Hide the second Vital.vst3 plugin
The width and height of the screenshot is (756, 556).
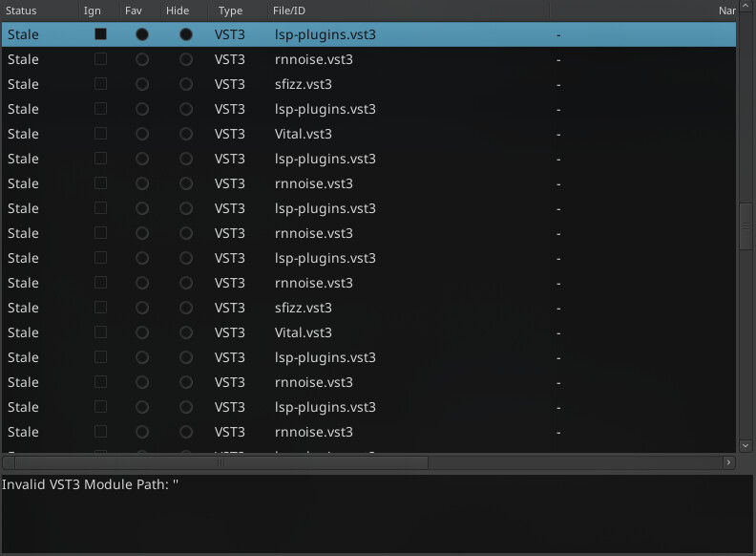pyautogui.click(x=186, y=332)
